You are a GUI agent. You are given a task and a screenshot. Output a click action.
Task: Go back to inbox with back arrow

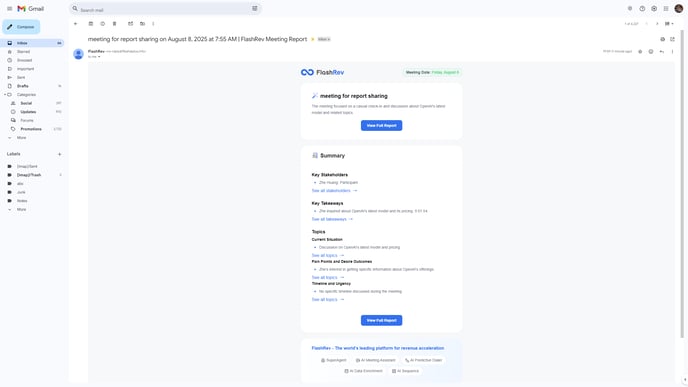tap(75, 24)
